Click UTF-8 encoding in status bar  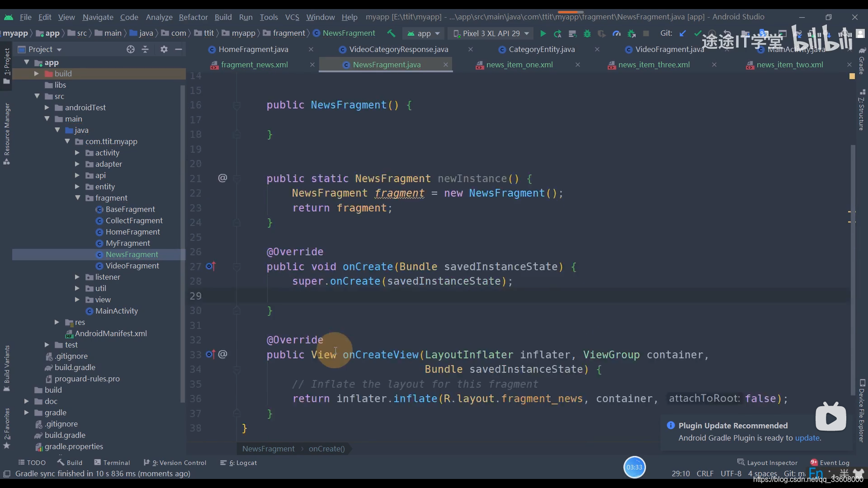(x=731, y=474)
